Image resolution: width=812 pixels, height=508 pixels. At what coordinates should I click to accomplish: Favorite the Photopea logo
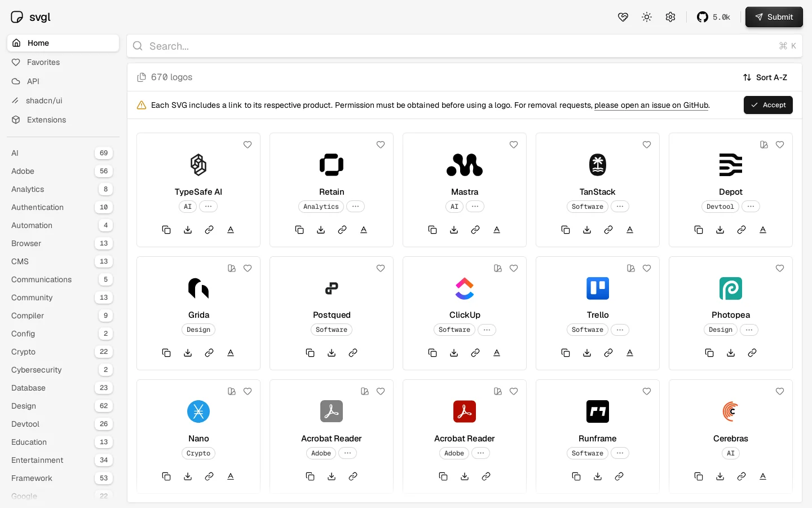pos(780,268)
